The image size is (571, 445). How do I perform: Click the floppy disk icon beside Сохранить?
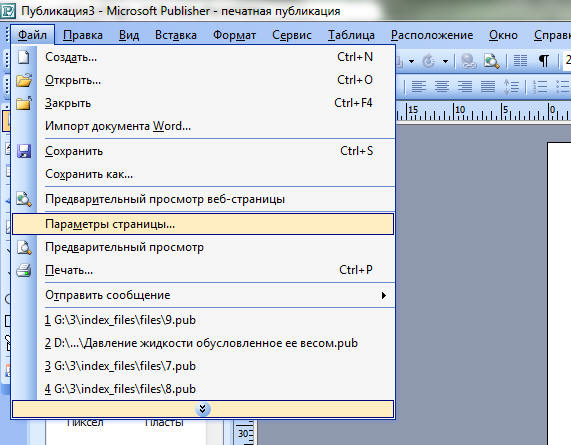tap(24, 151)
